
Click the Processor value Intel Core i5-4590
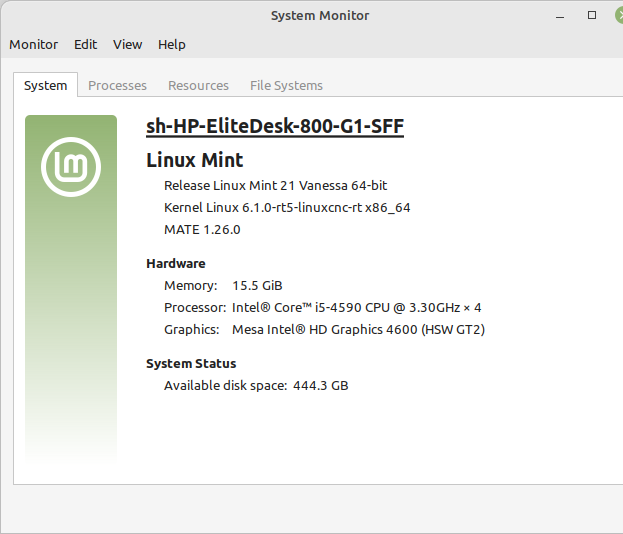point(356,308)
